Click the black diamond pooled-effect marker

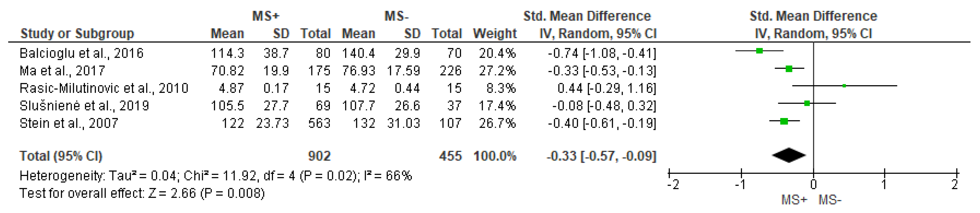pyautogui.click(x=789, y=155)
